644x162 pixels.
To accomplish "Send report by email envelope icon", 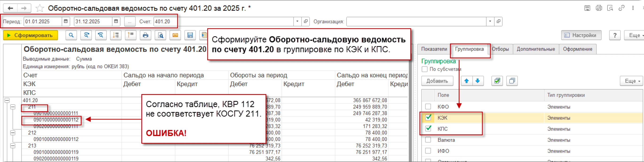I will (175, 35).
